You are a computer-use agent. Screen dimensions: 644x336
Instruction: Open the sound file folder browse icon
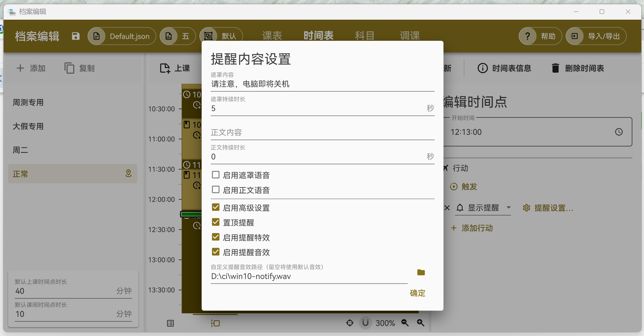point(421,272)
